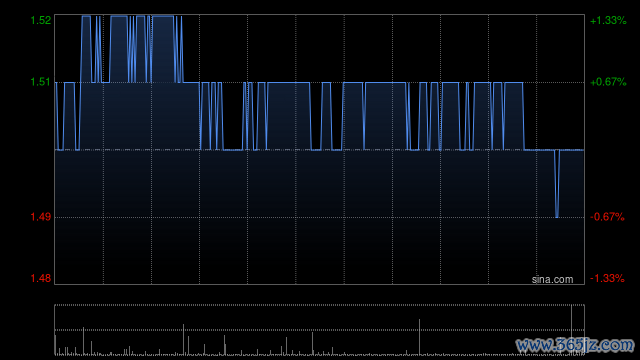Click the 1.49 price axis label
Viewport: 640px width, 360px height.
pos(41,217)
